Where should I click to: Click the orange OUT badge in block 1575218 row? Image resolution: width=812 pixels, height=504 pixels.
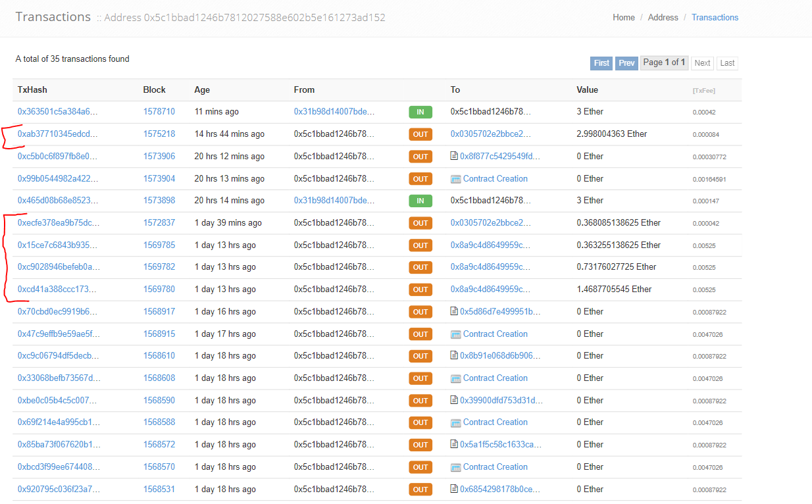point(420,134)
